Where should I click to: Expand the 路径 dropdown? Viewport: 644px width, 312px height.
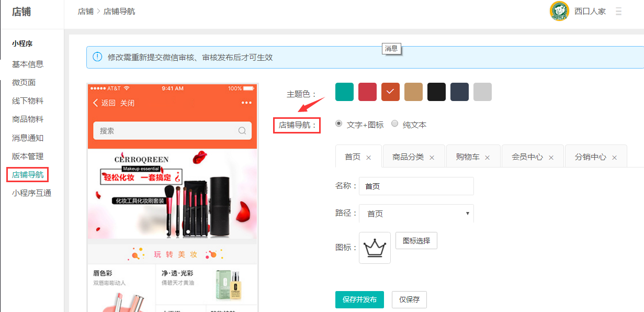[416, 214]
